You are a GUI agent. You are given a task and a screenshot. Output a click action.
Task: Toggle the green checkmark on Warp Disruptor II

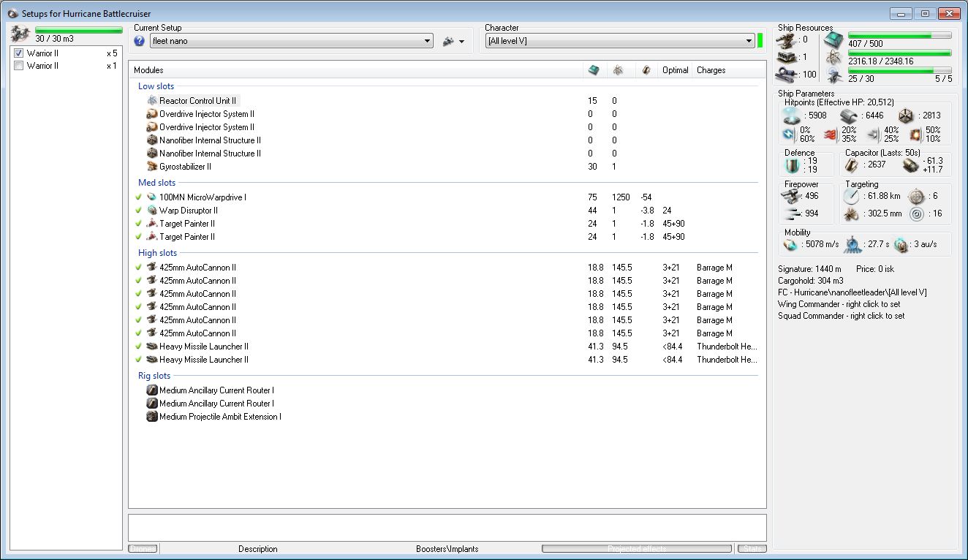tap(138, 211)
